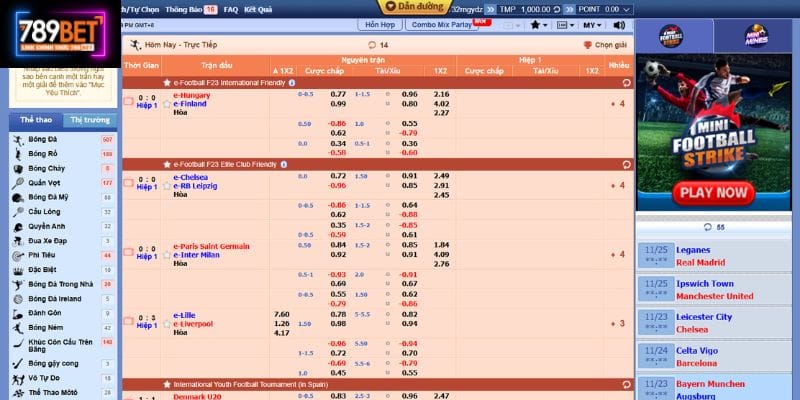Favorite the International Youth Football Tournament league

click(167, 384)
